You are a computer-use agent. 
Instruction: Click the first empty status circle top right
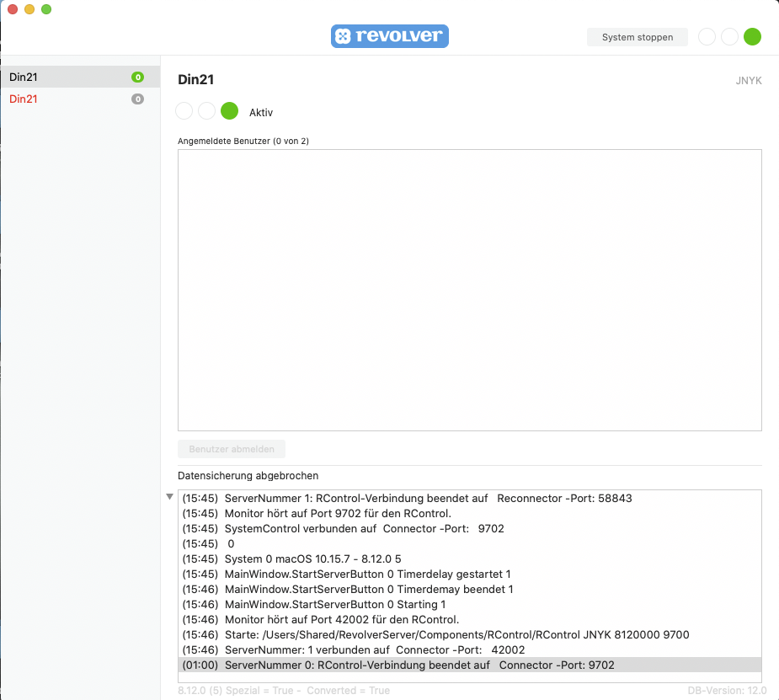707,36
